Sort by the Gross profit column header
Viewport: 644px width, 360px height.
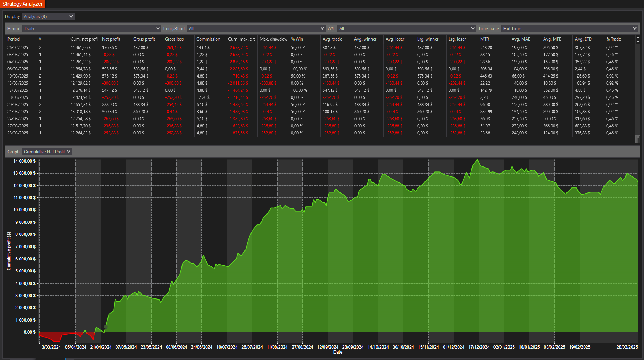(147, 39)
